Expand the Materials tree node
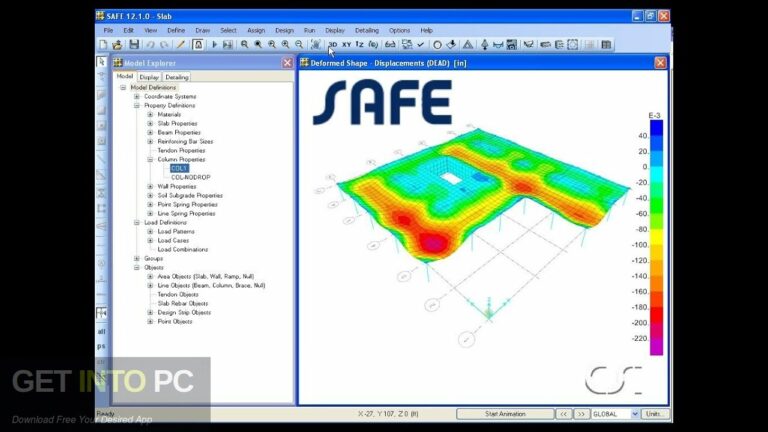The image size is (768, 432). [150, 115]
